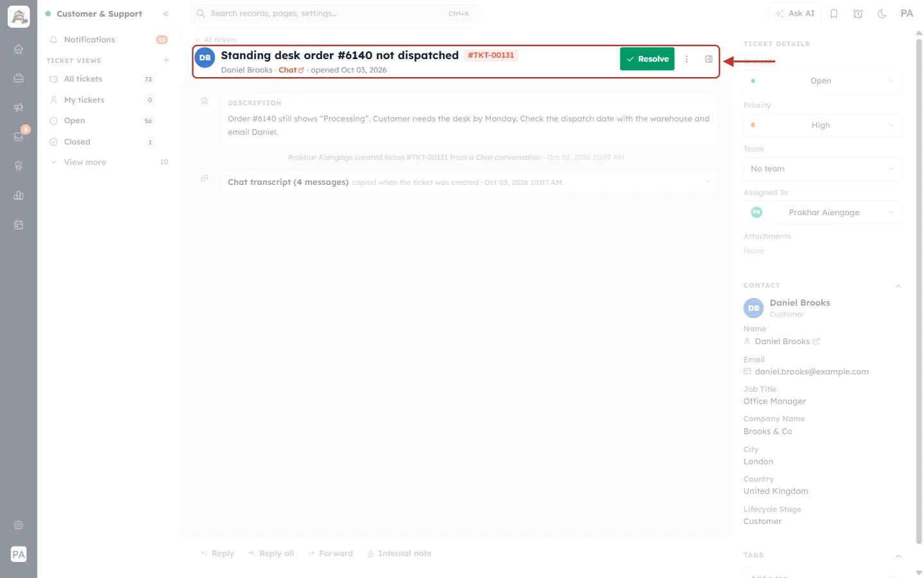This screenshot has height=578, width=924.
Task: Open the Home icon in the left rail
Action: [19, 49]
